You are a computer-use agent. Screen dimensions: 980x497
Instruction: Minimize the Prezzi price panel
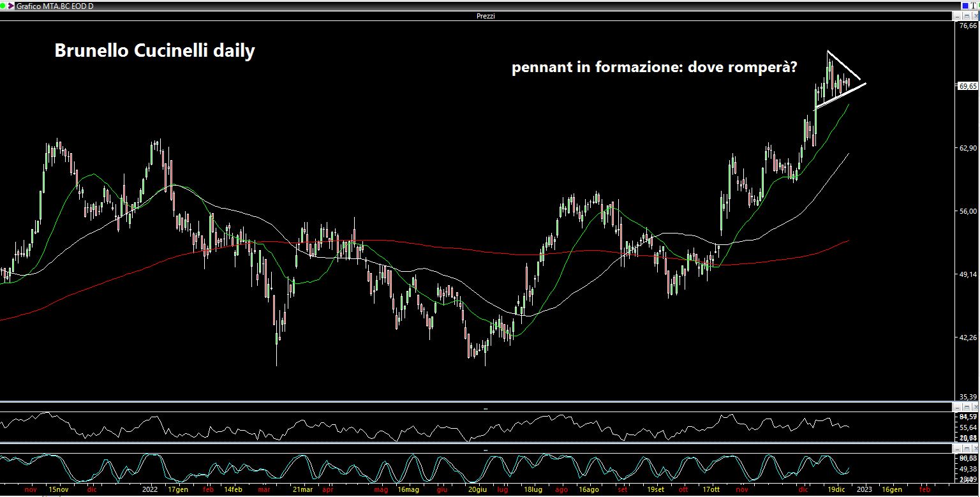tap(957, 16)
